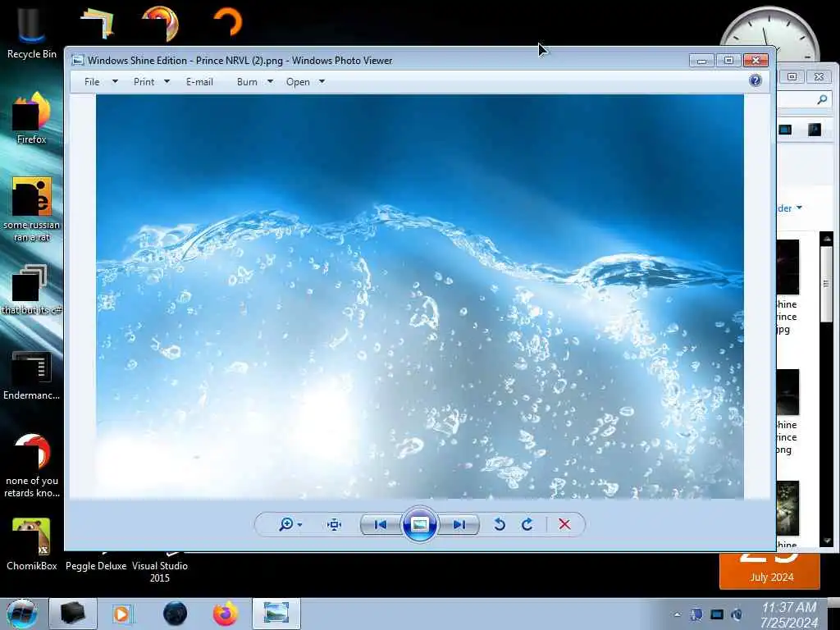Rotate the image counterclockwise

point(500,524)
